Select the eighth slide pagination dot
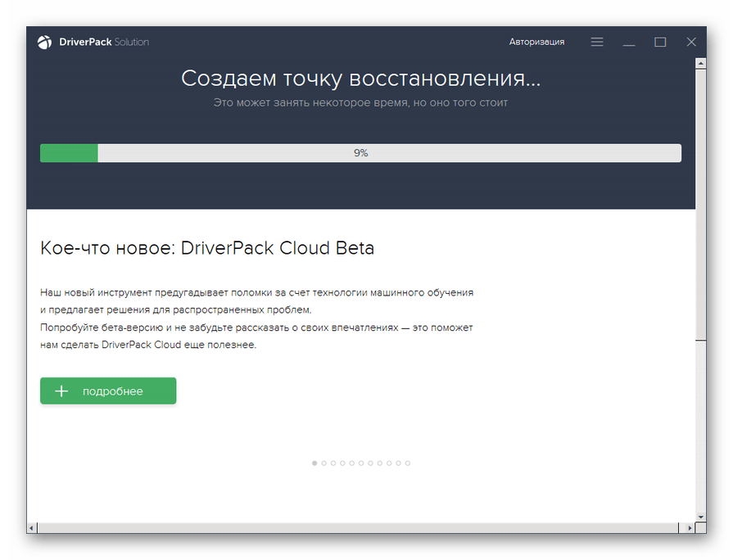 379,463
